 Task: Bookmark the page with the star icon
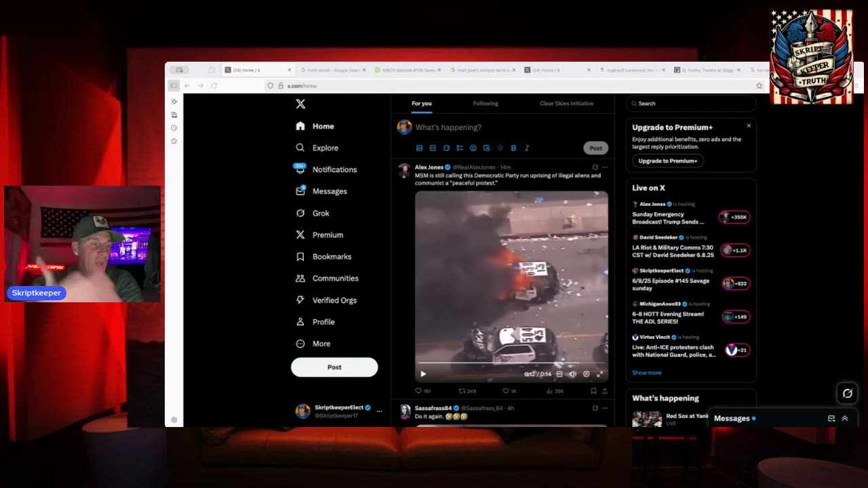(x=759, y=85)
